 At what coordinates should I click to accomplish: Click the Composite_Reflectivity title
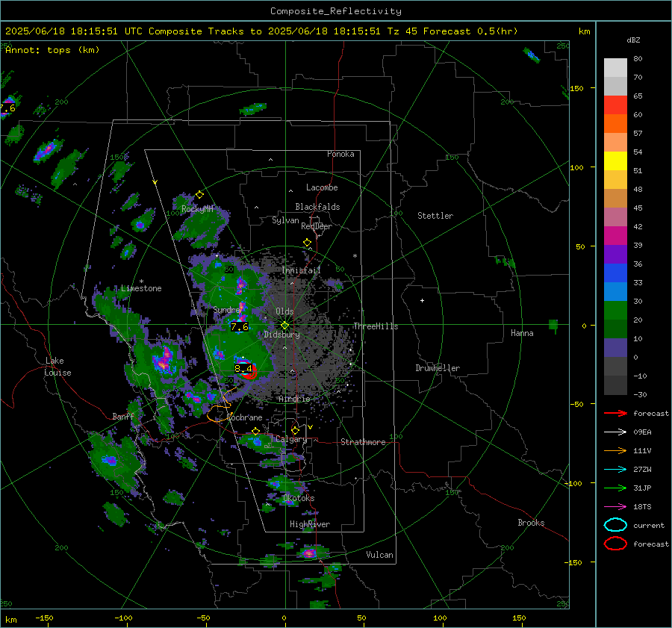coord(335,11)
